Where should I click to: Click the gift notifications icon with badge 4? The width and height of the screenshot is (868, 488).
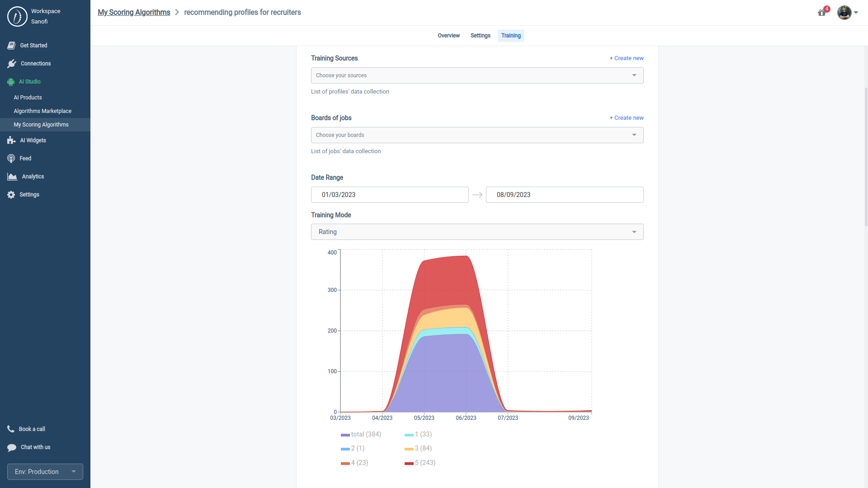(821, 13)
